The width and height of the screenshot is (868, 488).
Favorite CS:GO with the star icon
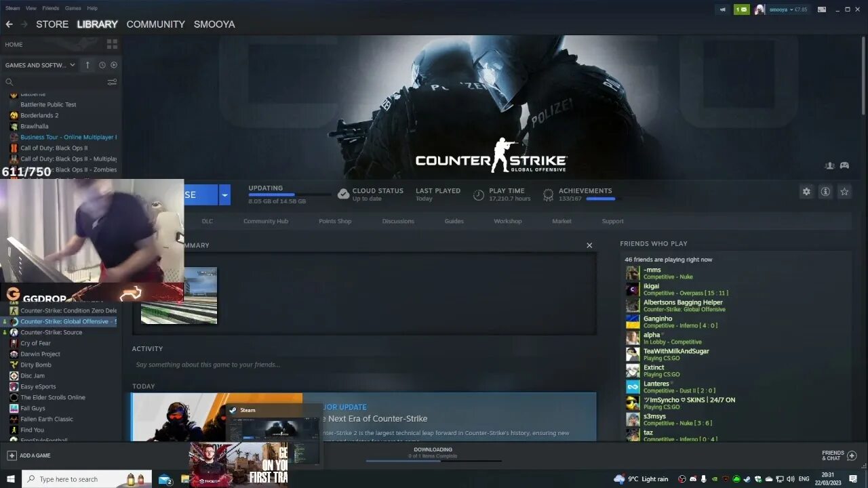[844, 192]
